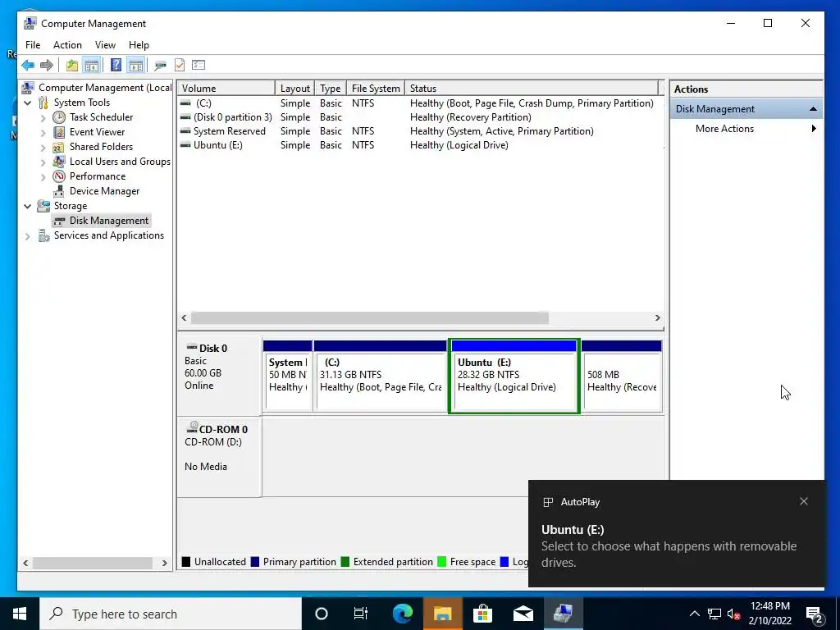The width and height of the screenshot is (840, 630).
Task: Click the CD-ROM 0 label panel
Action: pyautogui.click(x=220, y=456)
